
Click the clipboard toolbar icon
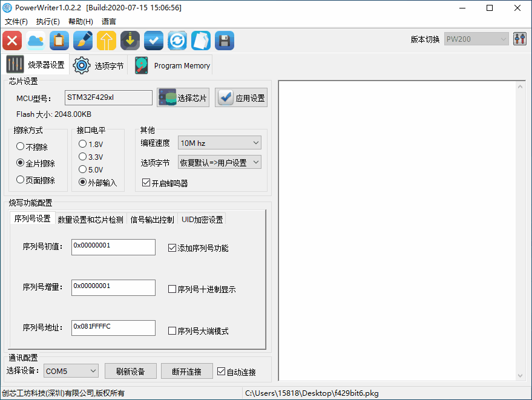tap(59, 41)
